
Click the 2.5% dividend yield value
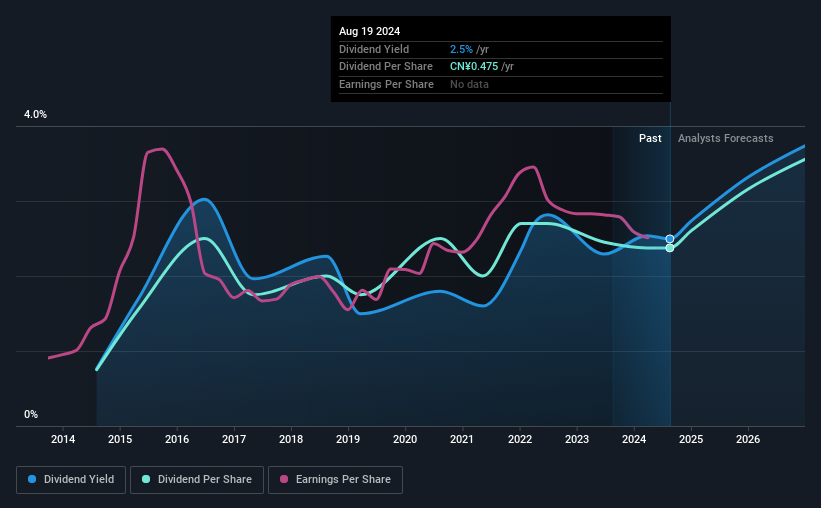[x=461, y=49]
